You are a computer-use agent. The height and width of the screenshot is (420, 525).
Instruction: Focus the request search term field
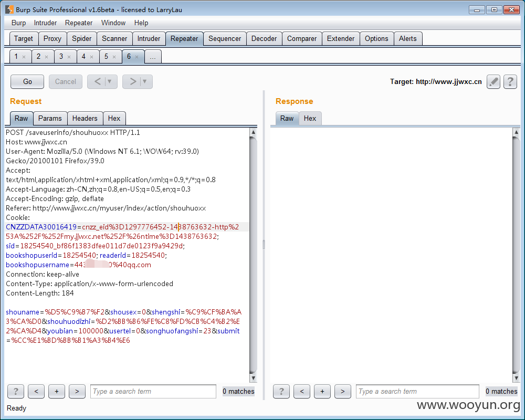(x=153, y=391)
